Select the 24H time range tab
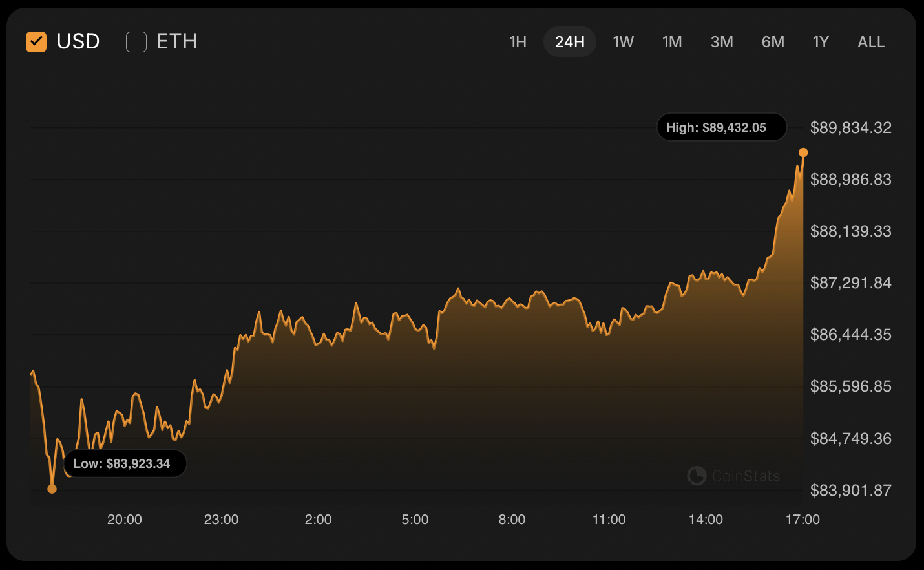 (569, 42)
